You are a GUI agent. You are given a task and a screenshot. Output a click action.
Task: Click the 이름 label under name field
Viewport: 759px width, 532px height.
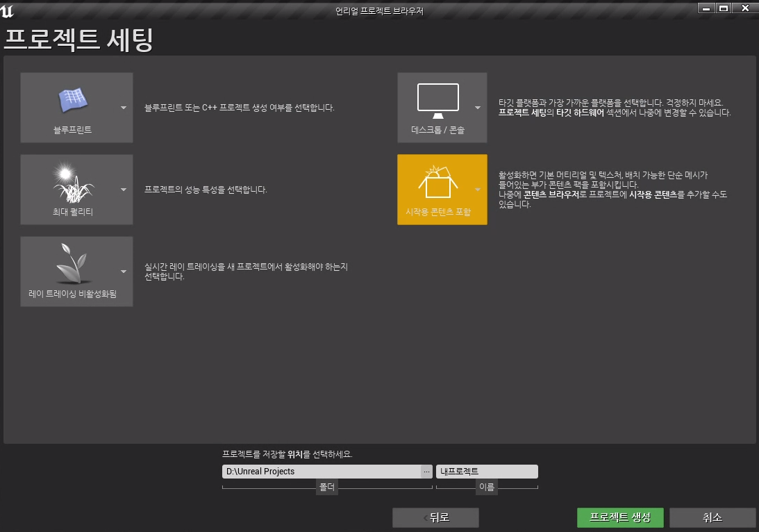click(487, 487)
